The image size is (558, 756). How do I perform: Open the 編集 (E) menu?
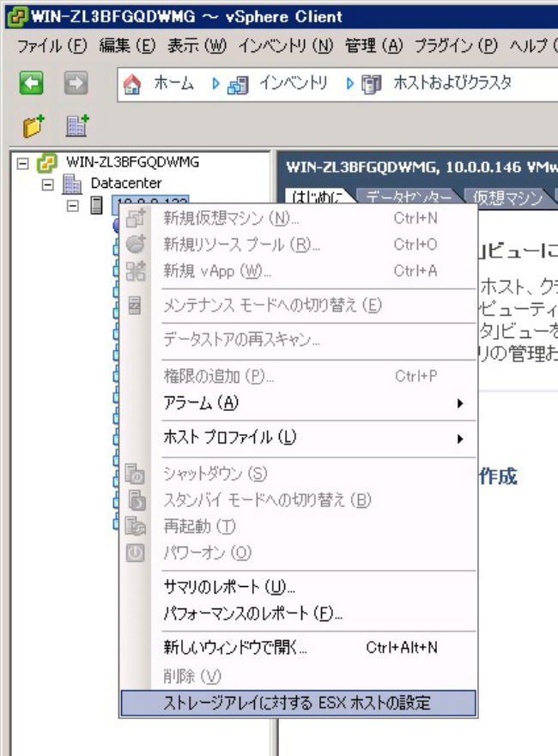[x=127, y=46]
